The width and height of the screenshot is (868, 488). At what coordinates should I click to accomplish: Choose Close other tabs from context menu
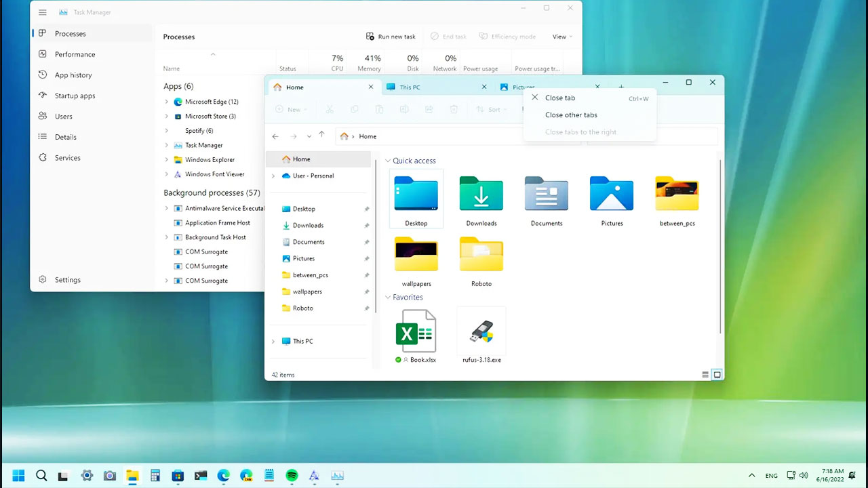[571, 115]
